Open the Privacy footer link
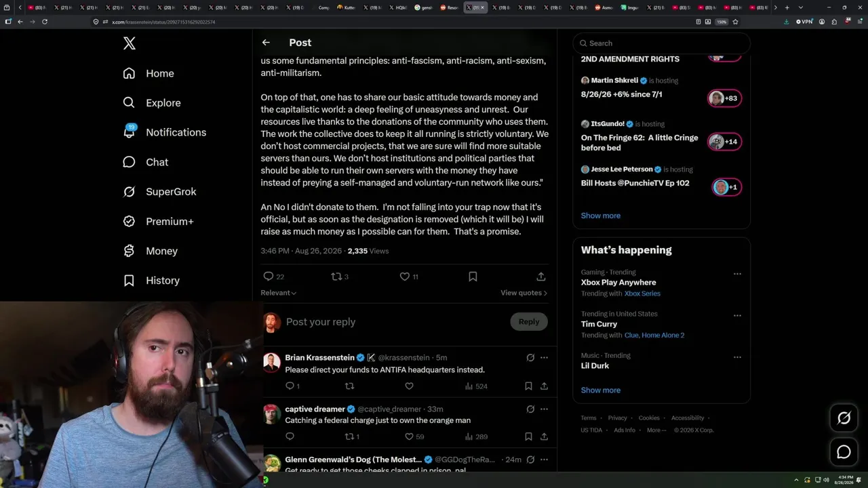Image resolution: width=868 pixels, height=488 pixels. (618, 418)
